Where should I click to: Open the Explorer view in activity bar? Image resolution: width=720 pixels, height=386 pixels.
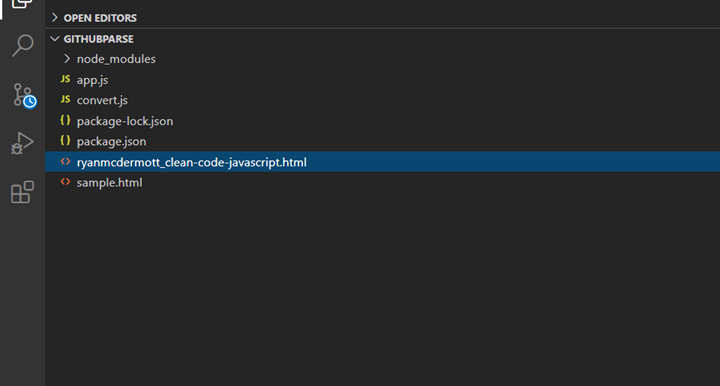tap(22, 4)
